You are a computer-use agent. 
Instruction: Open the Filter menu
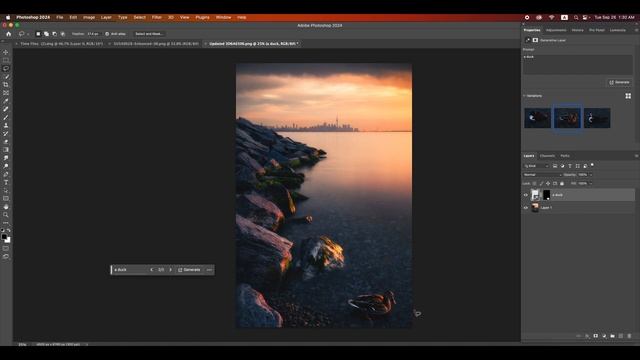point(157,18)
